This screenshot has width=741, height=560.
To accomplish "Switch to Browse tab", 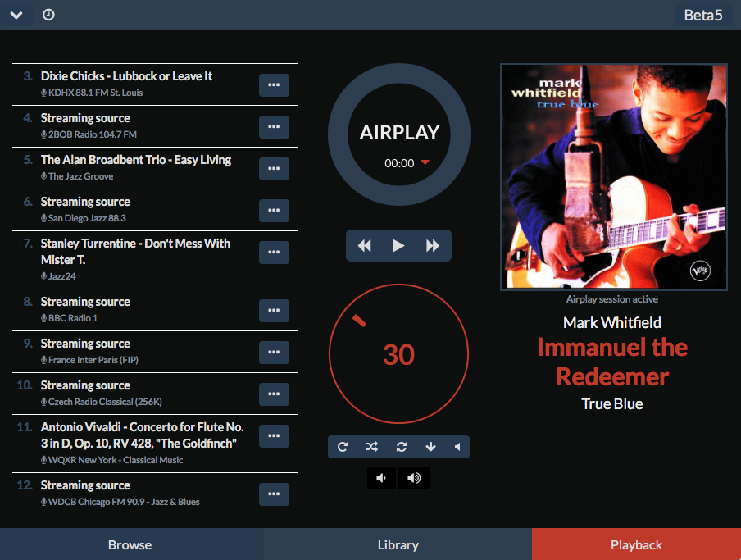I will [x=130, y=545].
